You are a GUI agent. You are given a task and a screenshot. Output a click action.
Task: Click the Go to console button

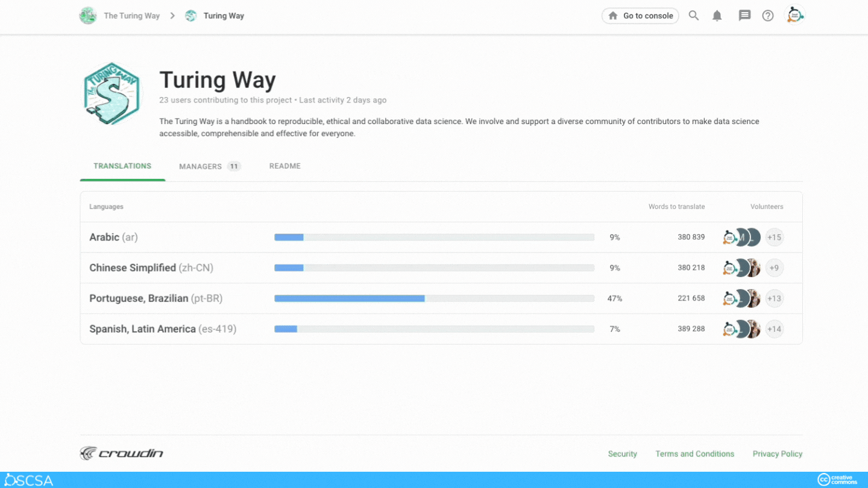[640, 16]
